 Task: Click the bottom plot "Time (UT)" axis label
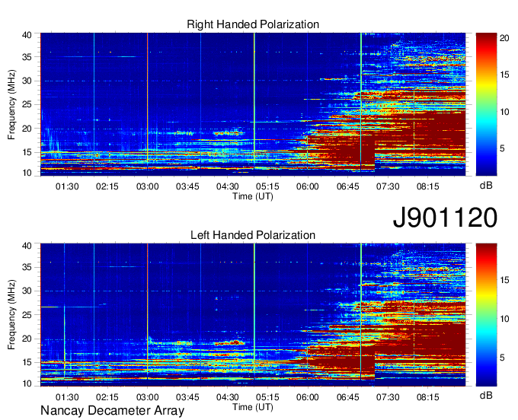point(253,407)
